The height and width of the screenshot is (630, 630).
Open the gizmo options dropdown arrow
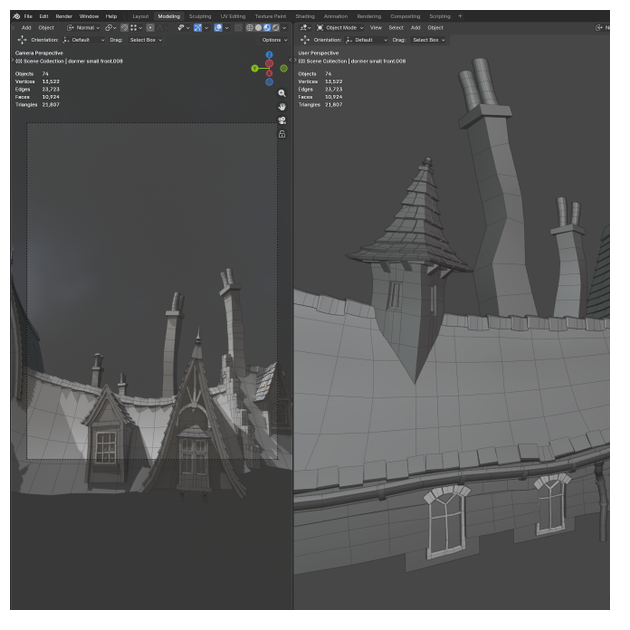(207, 28)
